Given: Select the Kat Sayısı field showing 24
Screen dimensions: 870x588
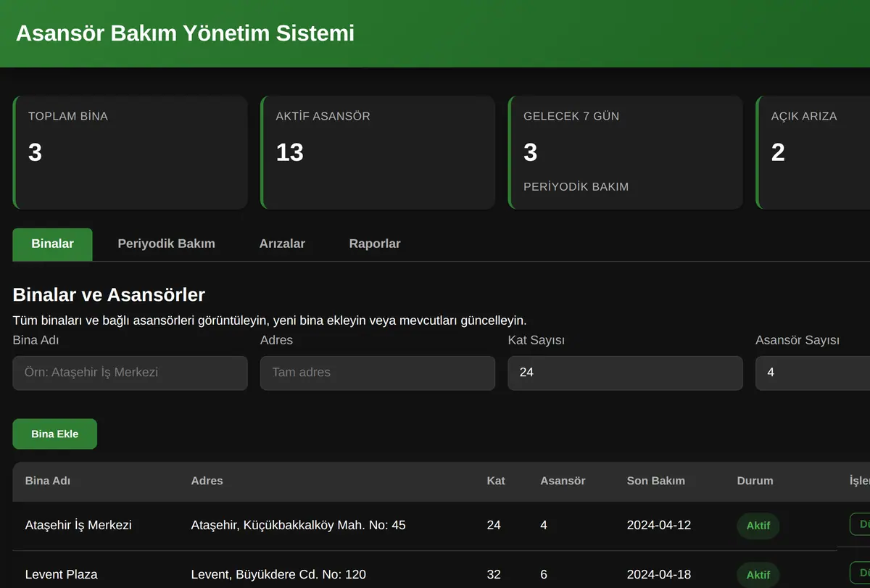Looking at the screenshot, I should click(626, 373).
